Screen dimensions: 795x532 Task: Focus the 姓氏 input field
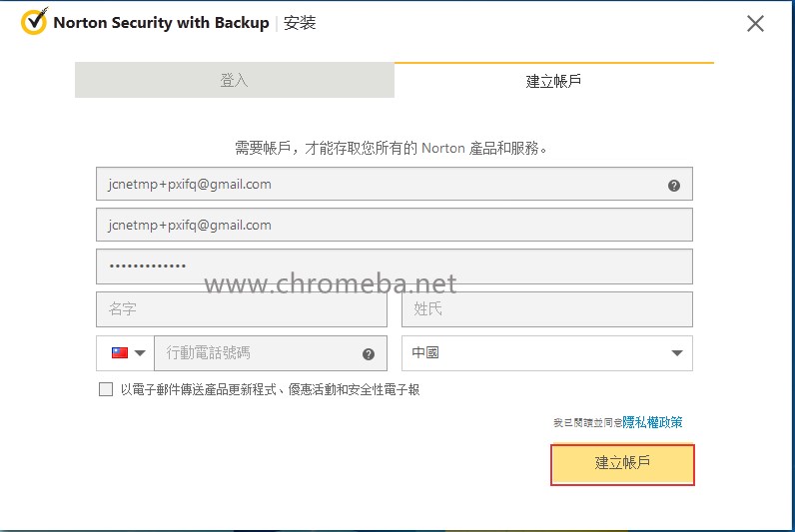(546, 309)
